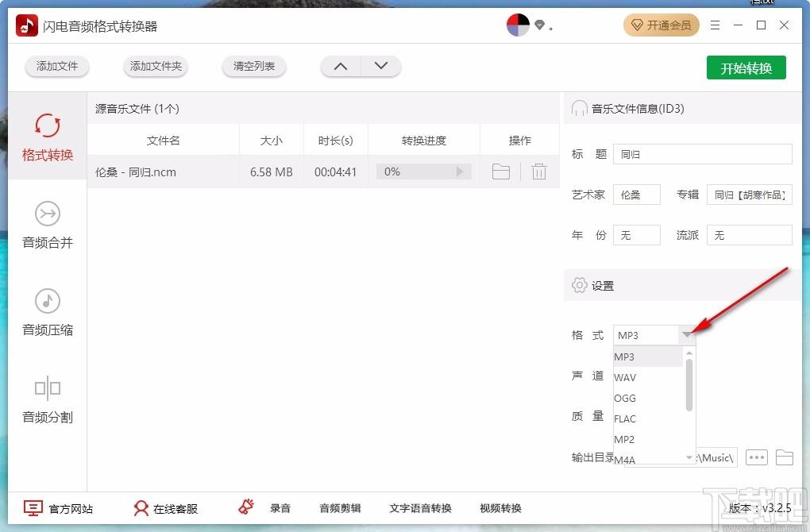This screenshot has height=532, width=810.
Task: Click the Add Folder button
Action: [156, 66]
